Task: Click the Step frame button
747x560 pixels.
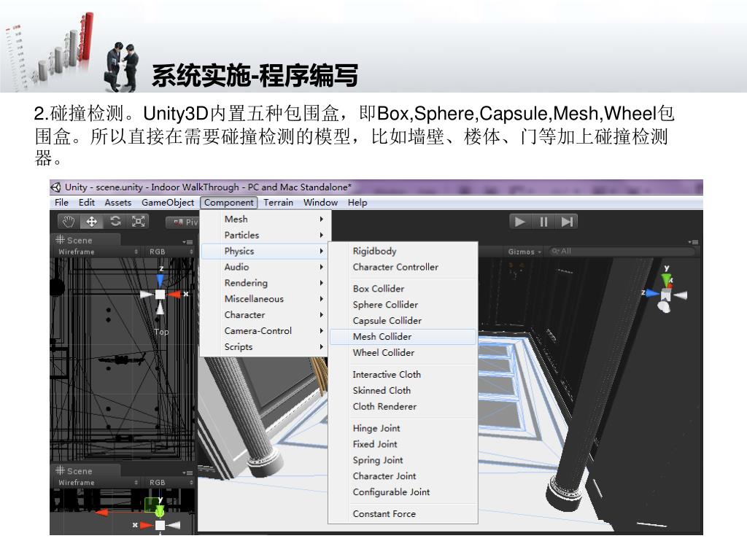Action: click(x=566, y=222)
